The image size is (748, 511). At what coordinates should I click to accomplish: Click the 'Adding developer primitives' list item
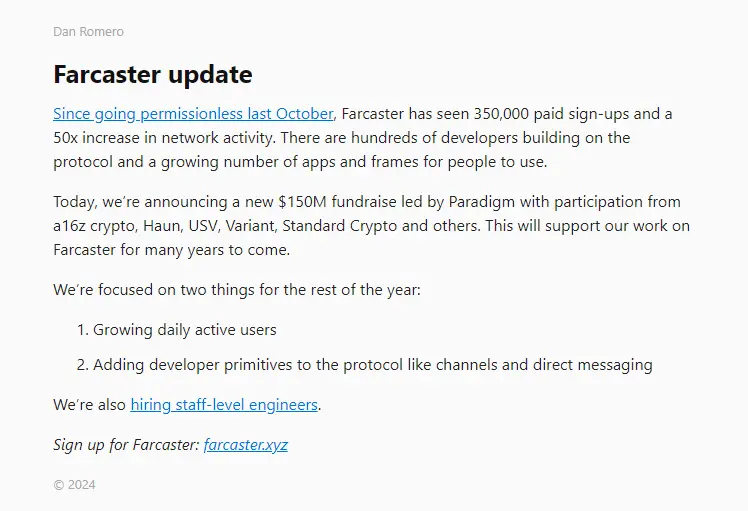click(x=200, y=365)
